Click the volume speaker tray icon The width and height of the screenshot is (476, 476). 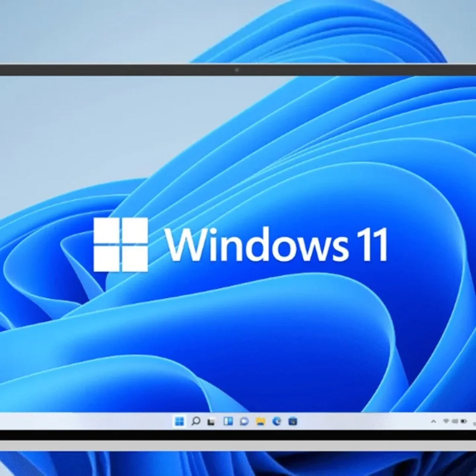click(454, 421)
